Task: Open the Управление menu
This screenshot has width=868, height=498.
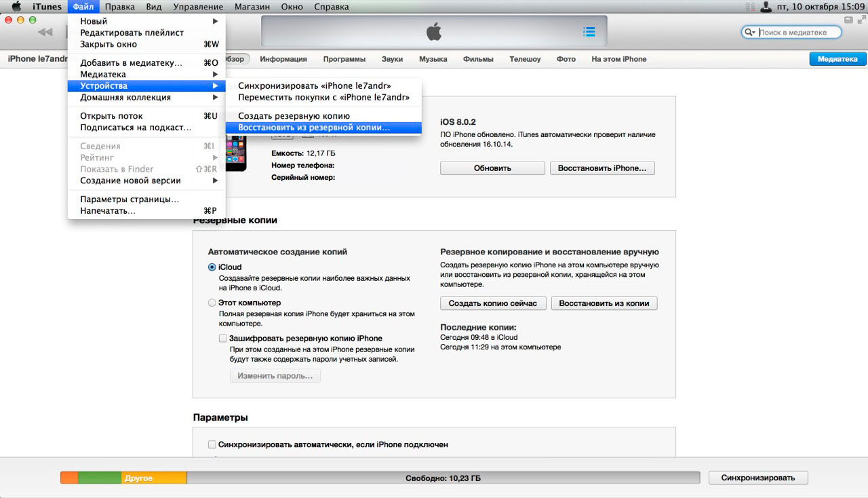Action: (x=198, y=7)
